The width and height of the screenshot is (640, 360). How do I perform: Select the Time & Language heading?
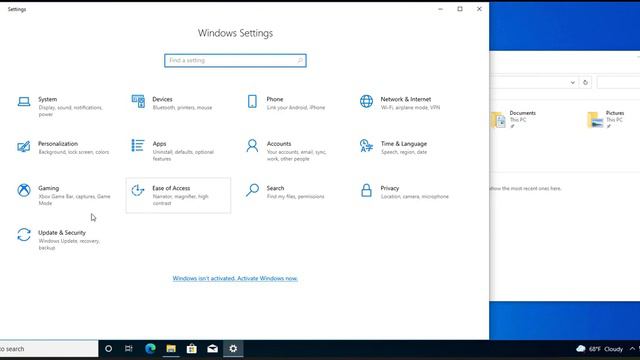coord(404,144)
